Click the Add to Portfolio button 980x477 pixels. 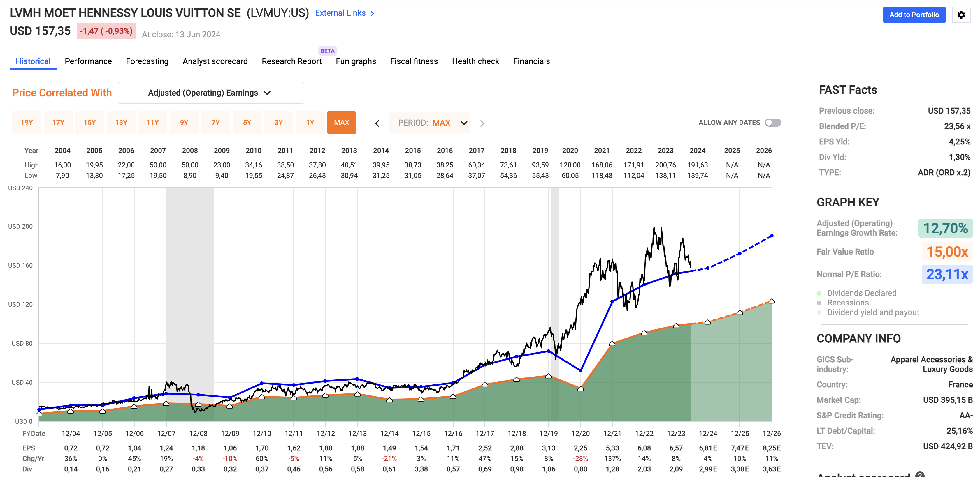coord(914,15)
